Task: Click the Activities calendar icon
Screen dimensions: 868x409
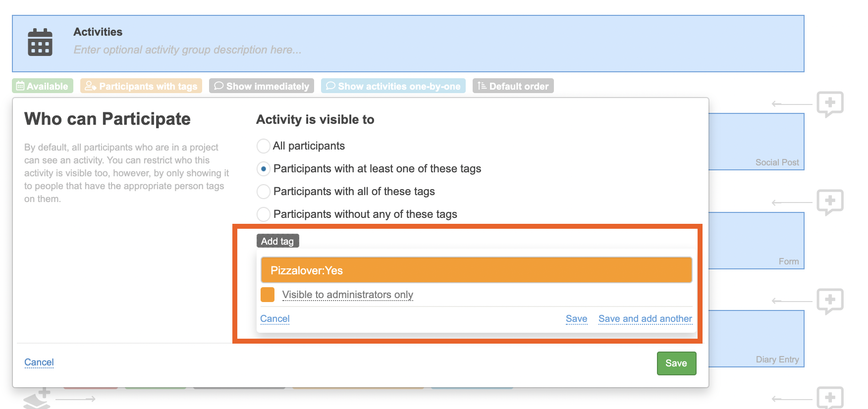Action: coord(40,43)
